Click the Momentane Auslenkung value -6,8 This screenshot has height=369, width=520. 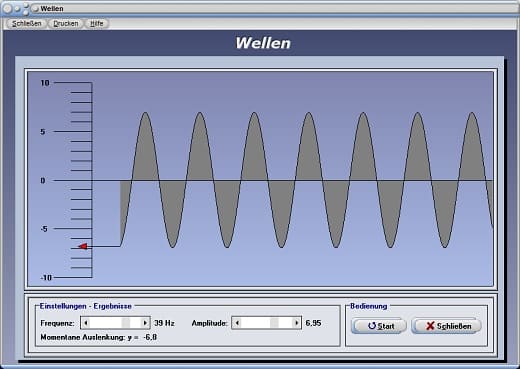point(150,337)
